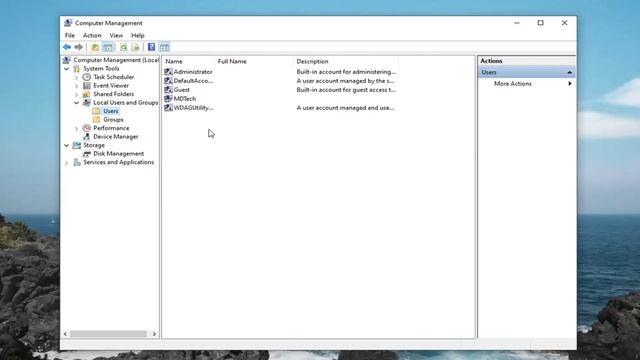Click the Local Users and Groups icon

coord(87,103)
